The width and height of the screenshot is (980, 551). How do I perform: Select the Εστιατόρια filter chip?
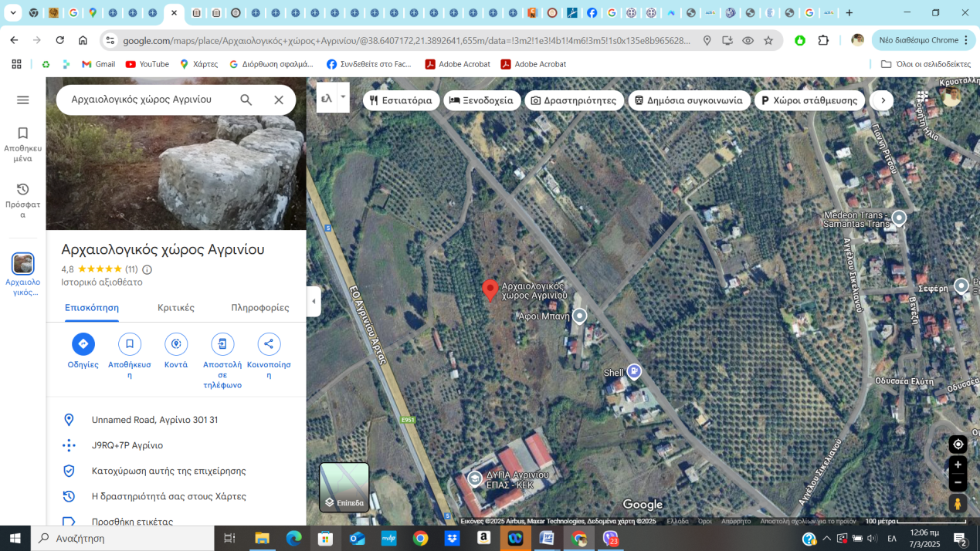401,100
